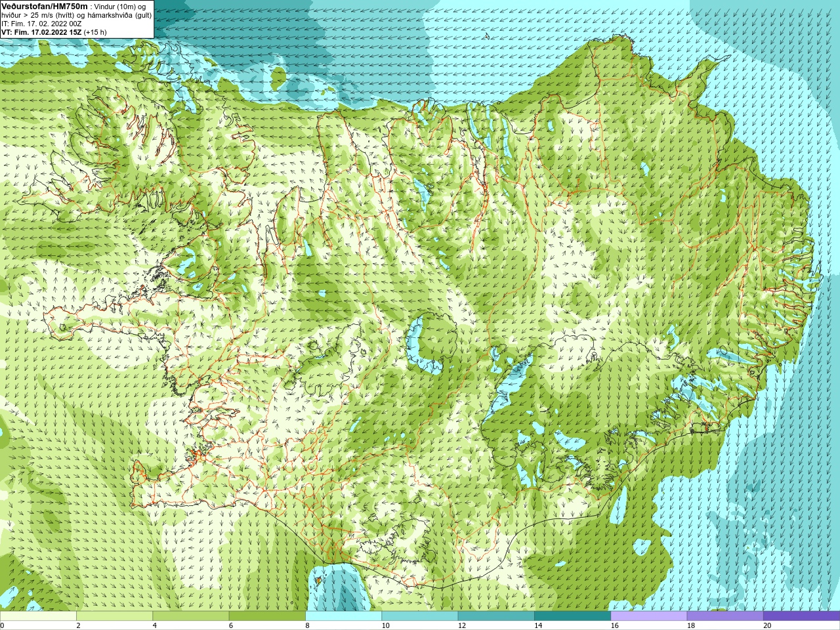
Task: Click the "VT: Fim. 17.02.2022 15Z (+15 h)" line
Action: [x=54, y=31]
